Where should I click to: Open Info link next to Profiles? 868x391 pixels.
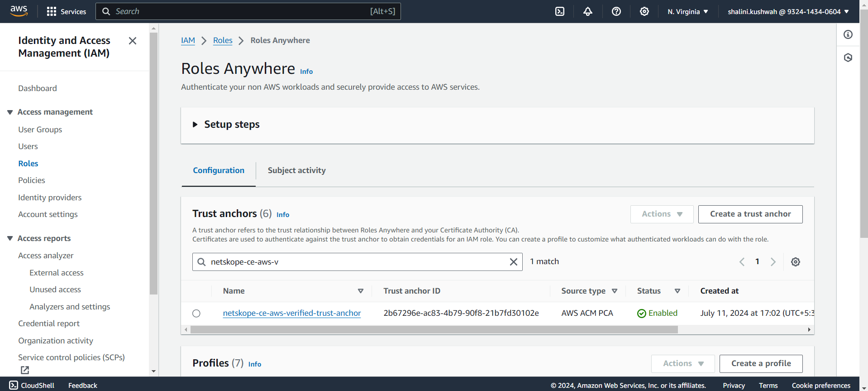point(255,364)
